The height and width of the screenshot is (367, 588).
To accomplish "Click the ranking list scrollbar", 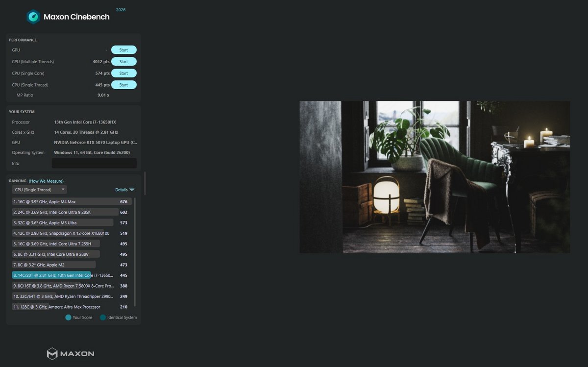I will pos(135,252).
